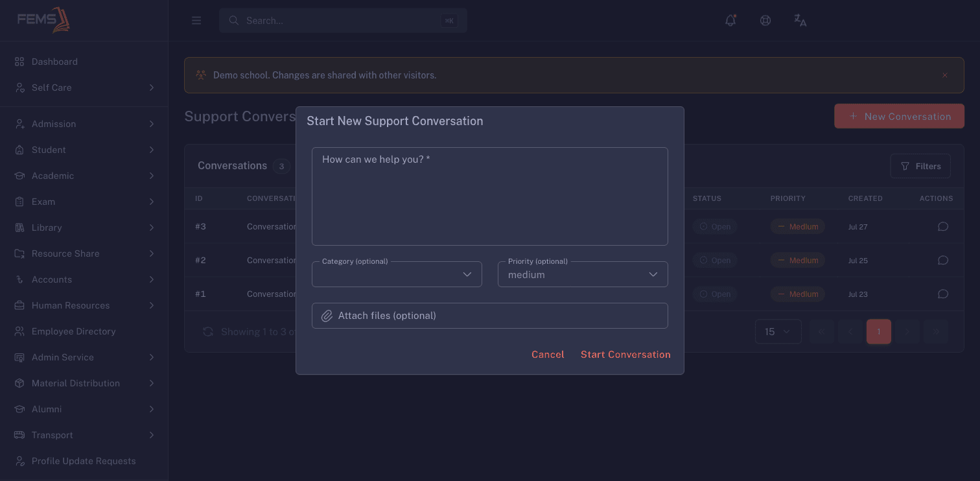
Task: Expand the Student section
Action: (84, 150)
